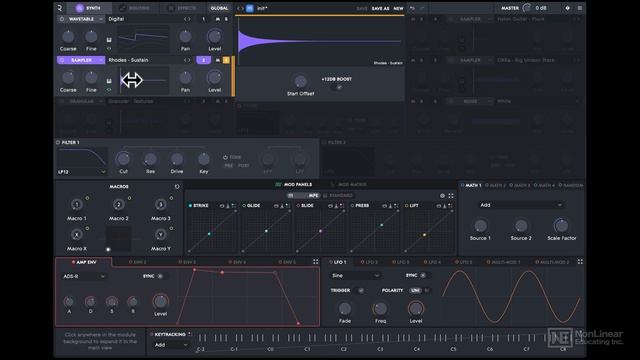Screen dimensions: 640x360
Task: Solo the Sampler oscillator
Action: pyautogui.click(x=226, y=60)
